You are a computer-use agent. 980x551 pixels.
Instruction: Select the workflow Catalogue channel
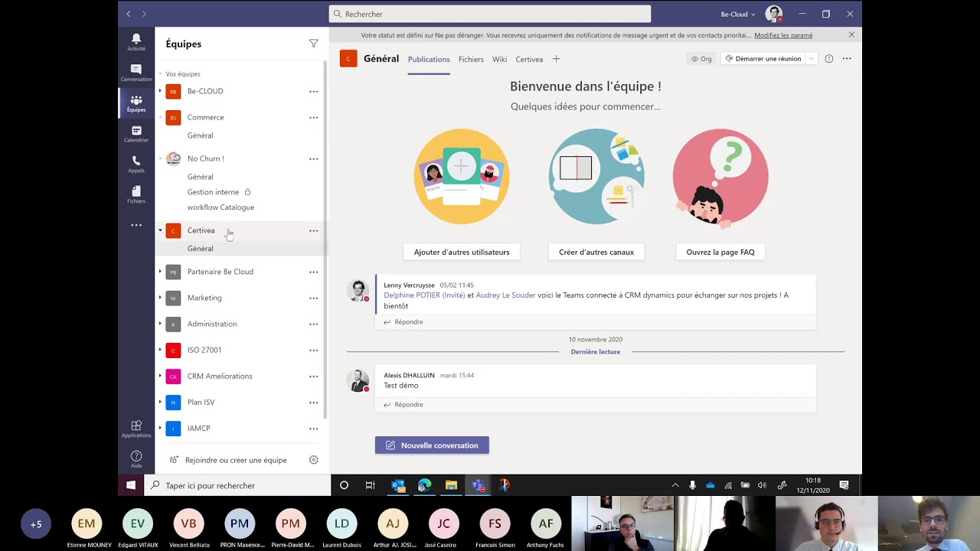click(x=220, y=207)
